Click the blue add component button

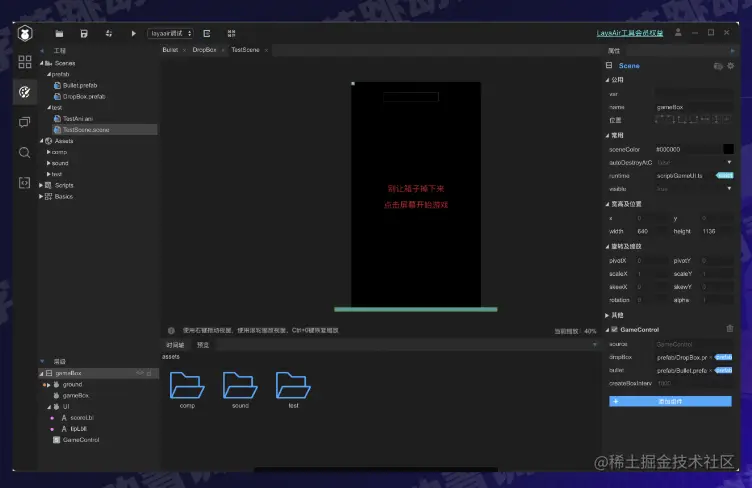(x=670, y=401)
